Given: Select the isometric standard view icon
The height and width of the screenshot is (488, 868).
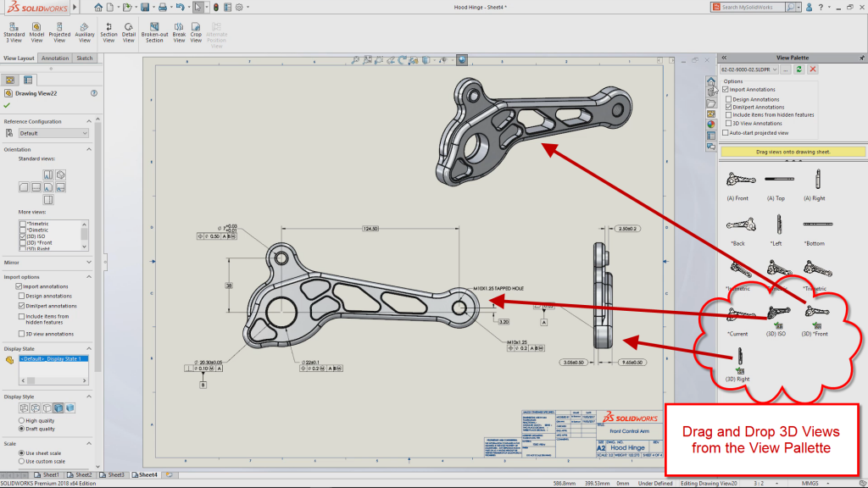Looking at the screenshot, I should pyautogui.click(x=60, y=175).
